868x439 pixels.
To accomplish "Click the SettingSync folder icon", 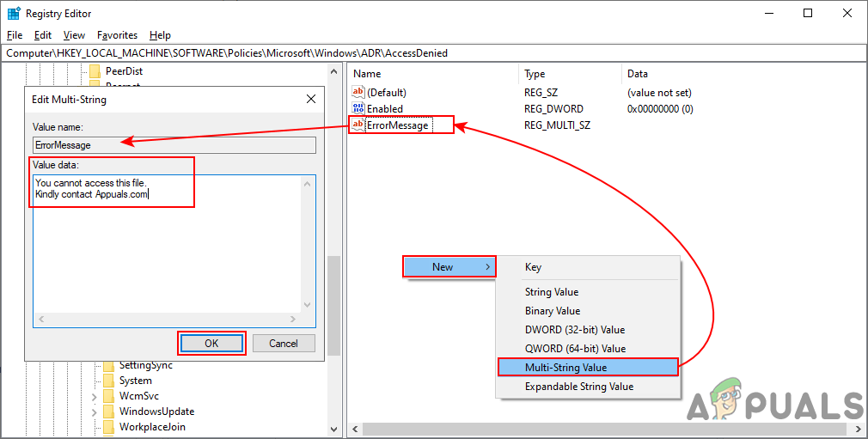I will coord(108,365).
